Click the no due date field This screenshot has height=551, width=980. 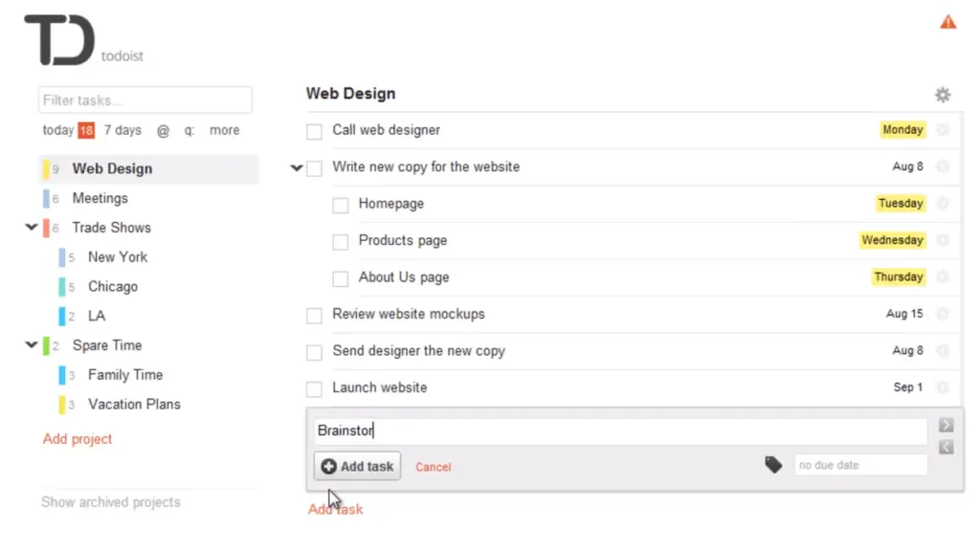(x=859, y=464)
